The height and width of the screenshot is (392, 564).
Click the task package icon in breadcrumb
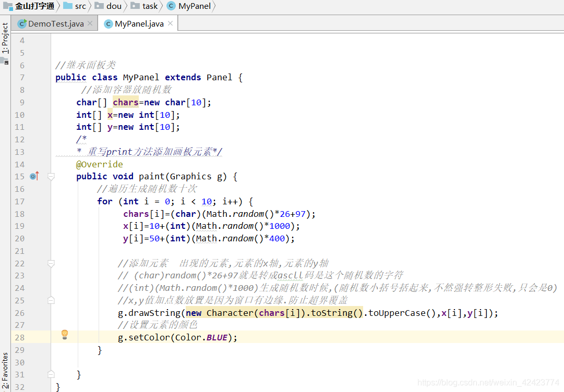[x=135, y=6]
